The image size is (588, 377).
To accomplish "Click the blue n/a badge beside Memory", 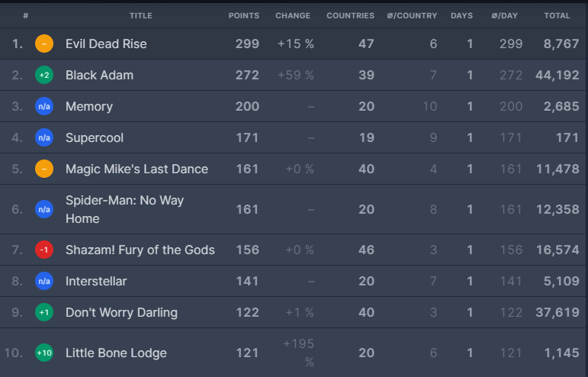I will (44, 106).
